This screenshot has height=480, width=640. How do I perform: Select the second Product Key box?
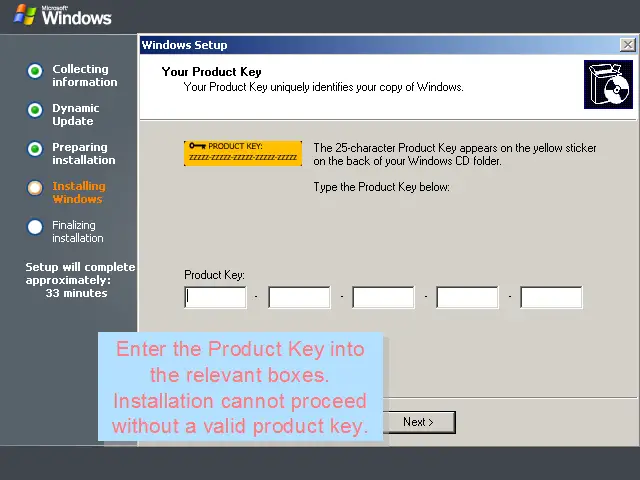coord(300,297)
